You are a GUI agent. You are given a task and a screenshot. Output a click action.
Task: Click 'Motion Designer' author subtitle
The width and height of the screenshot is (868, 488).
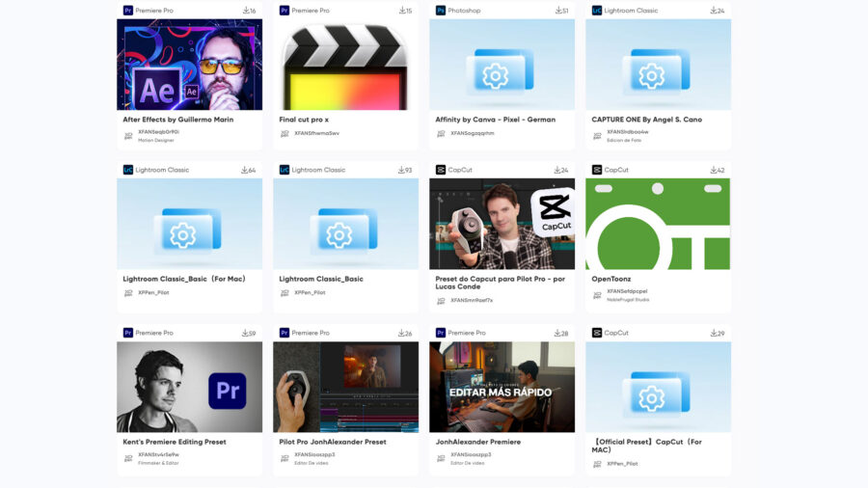tap(156, 141)
